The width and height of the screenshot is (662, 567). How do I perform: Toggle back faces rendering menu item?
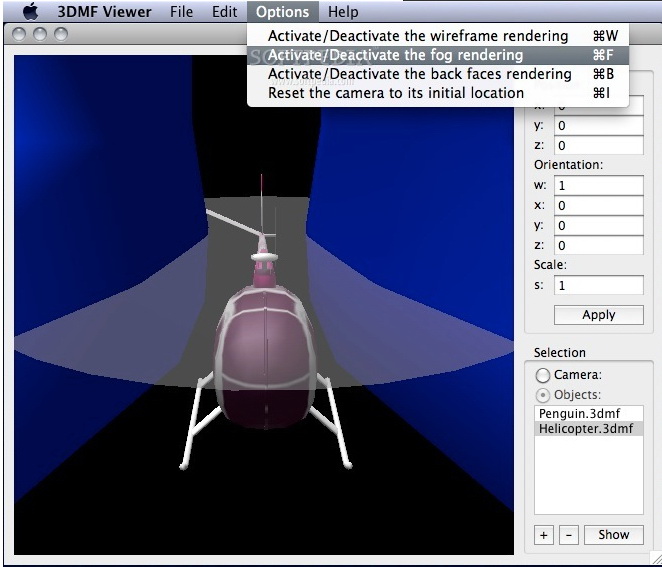coord(438,74)
